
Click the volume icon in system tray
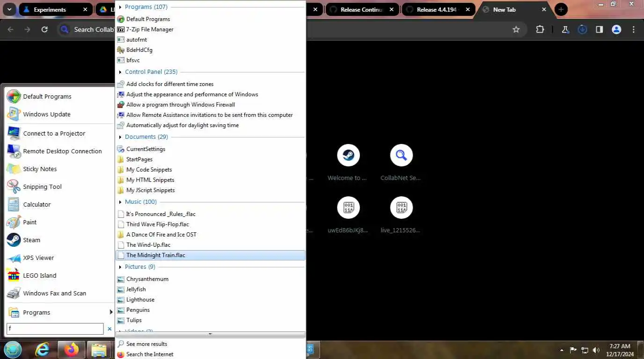tap(596, 350)
